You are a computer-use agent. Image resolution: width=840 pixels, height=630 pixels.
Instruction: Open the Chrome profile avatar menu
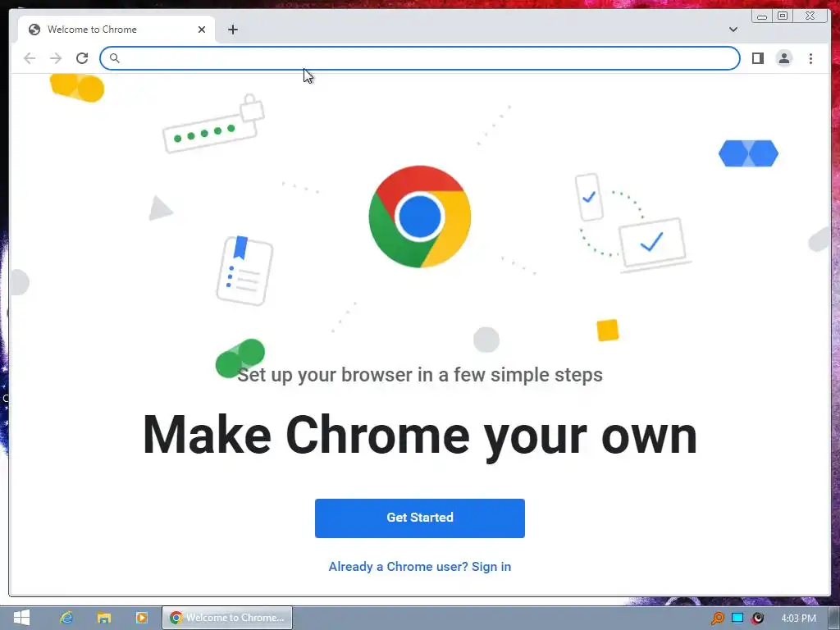[x=783, y=58]
